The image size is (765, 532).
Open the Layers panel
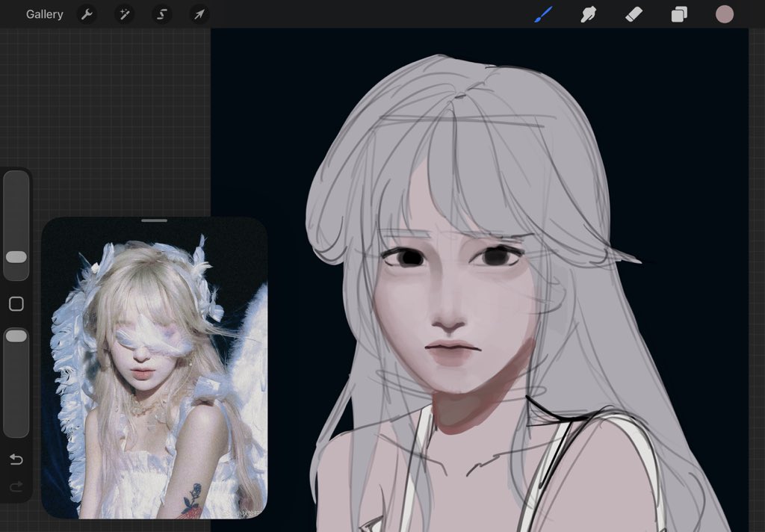(679, 15)
